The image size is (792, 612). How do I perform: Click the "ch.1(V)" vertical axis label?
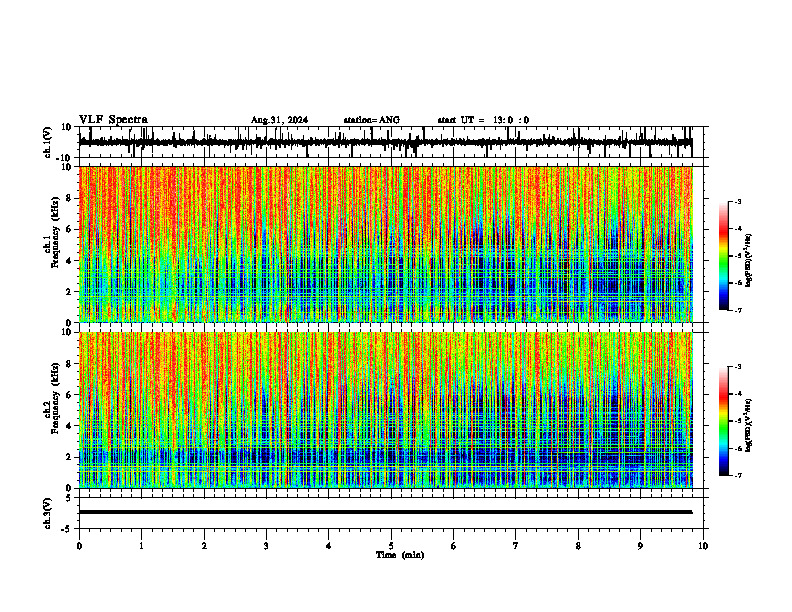tap(47, 142)
